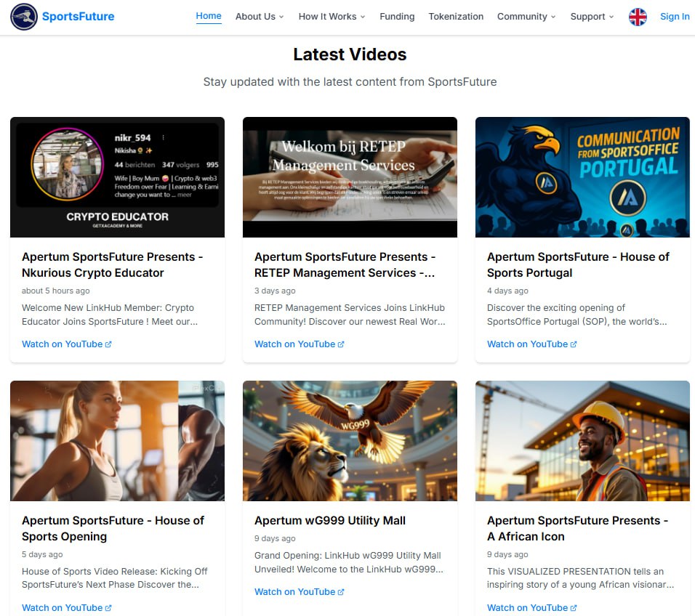
Task: Open House of Sports Portugal YouTube link
Action: tap(531, 344)
